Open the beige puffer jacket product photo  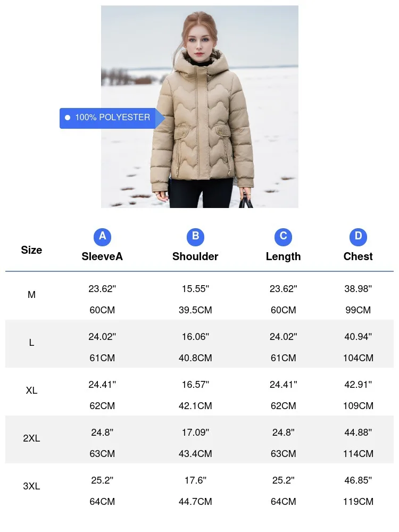[x=199, y=106]
